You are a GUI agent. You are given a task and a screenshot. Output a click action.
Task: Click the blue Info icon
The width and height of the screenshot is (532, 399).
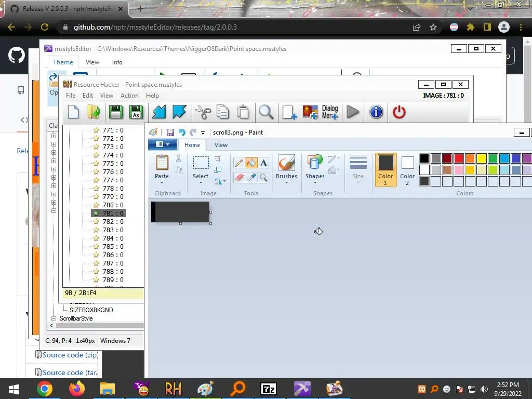pos(376,112)
